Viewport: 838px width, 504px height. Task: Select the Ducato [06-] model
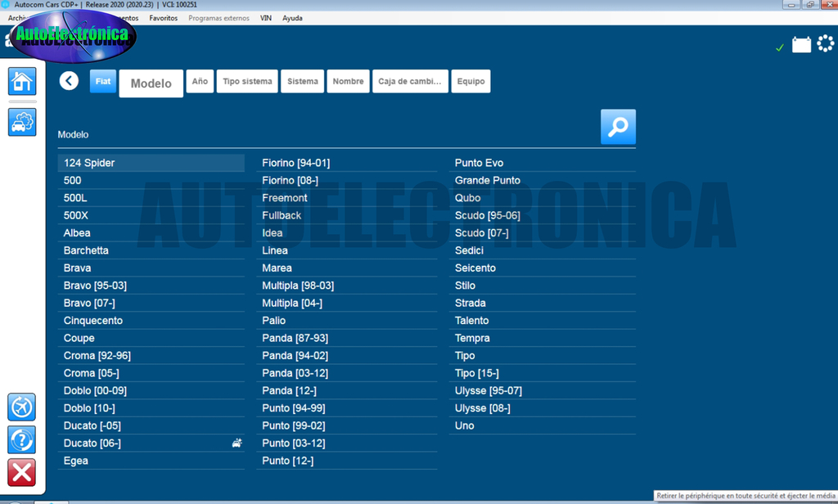coord(151,443)
